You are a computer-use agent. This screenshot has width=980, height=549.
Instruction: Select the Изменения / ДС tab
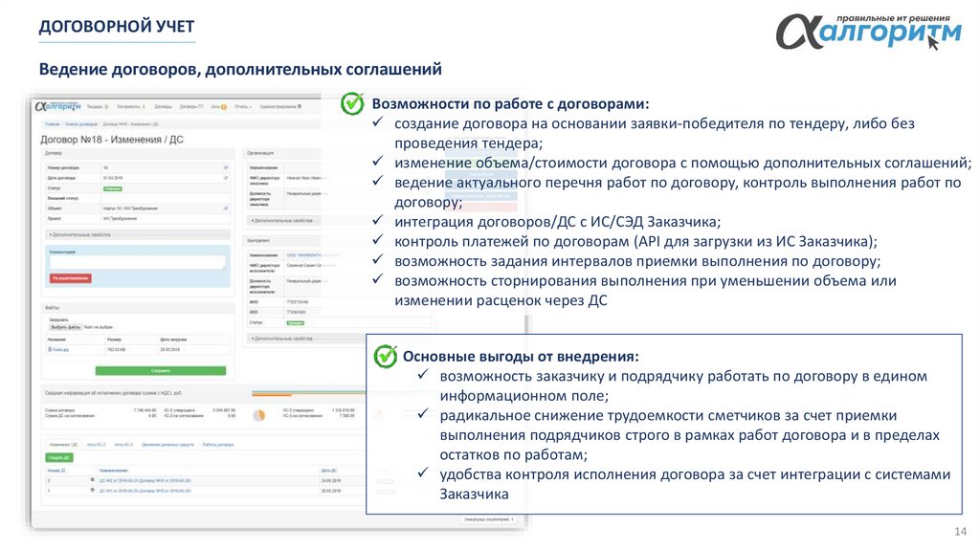(x=63, y=445)
